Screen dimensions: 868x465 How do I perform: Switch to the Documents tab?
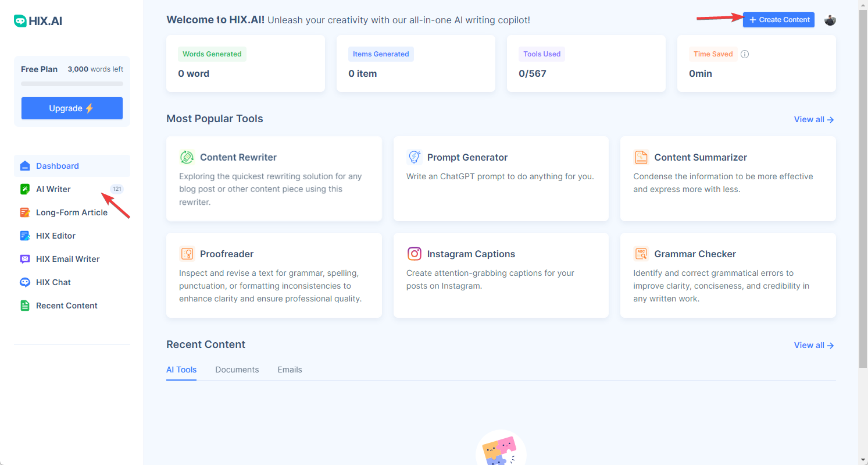coord(237,370)
